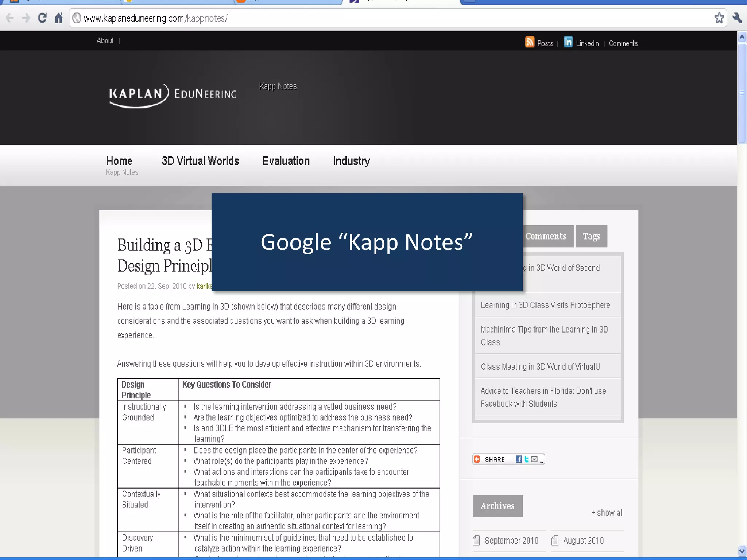Click the SHARE button label
Screen dimensions: 747x560
point(495,459)
